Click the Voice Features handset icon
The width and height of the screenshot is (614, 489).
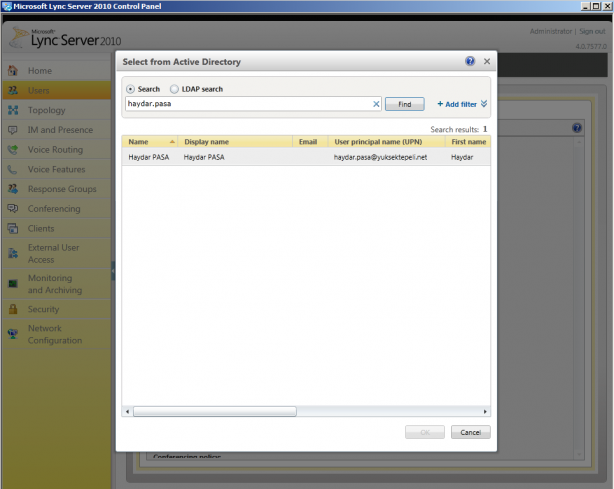coord(13,170)
